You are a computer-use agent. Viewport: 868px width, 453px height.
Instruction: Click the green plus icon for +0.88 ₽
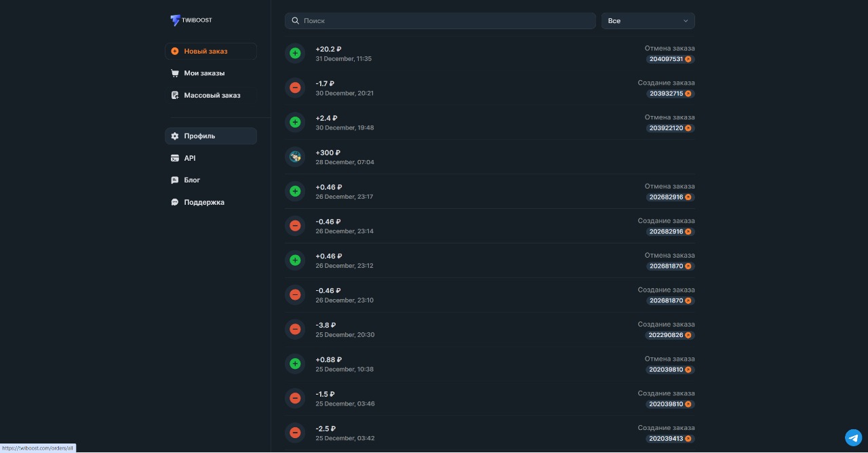pos(295,363)
